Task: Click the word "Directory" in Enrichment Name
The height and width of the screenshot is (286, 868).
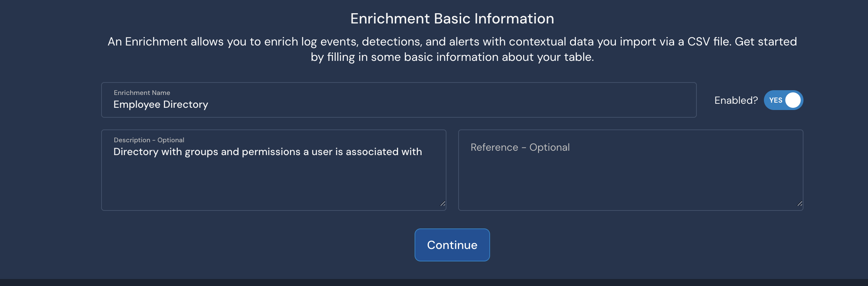Action: pos(185,104)
